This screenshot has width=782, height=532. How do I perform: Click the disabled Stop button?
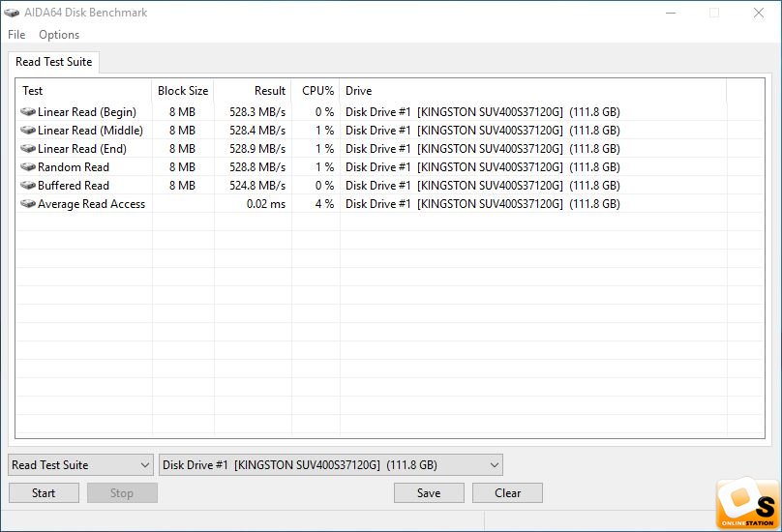tap(122, 493)
